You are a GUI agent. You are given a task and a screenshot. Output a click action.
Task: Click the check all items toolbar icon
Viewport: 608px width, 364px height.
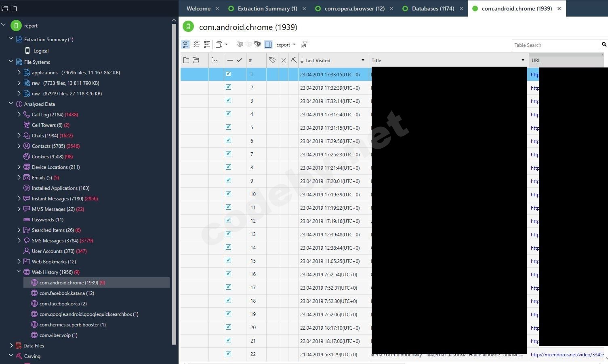196,44
